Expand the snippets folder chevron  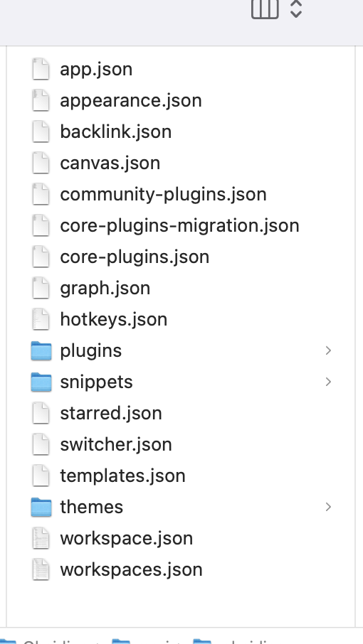pyautogui.click(x=328, y=382)
